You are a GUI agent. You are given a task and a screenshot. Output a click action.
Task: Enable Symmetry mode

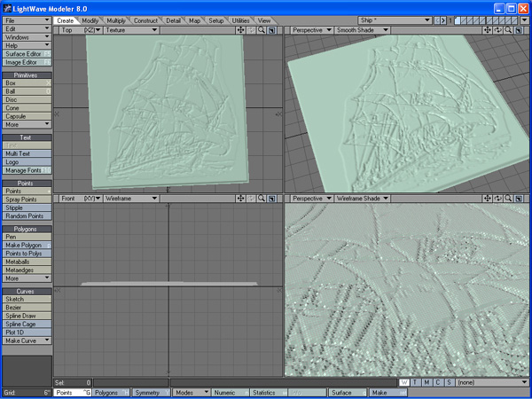pyautogui.click(x=149, y=392)
